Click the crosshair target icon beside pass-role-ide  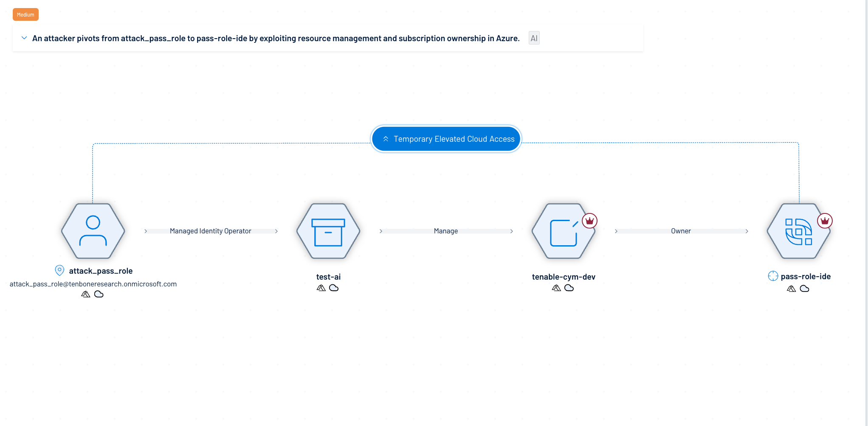click(773, 276)
